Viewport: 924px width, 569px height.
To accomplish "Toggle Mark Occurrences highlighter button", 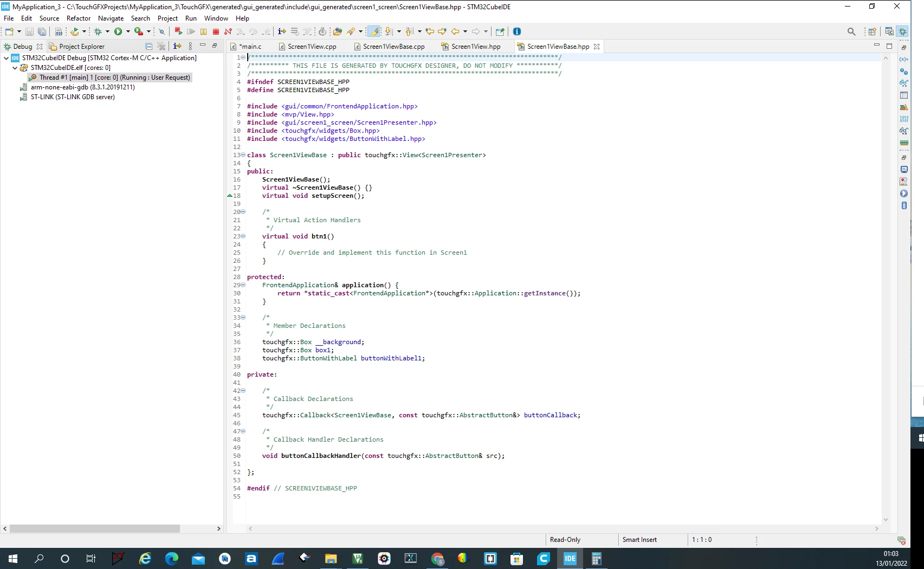I will pos(374,31).
